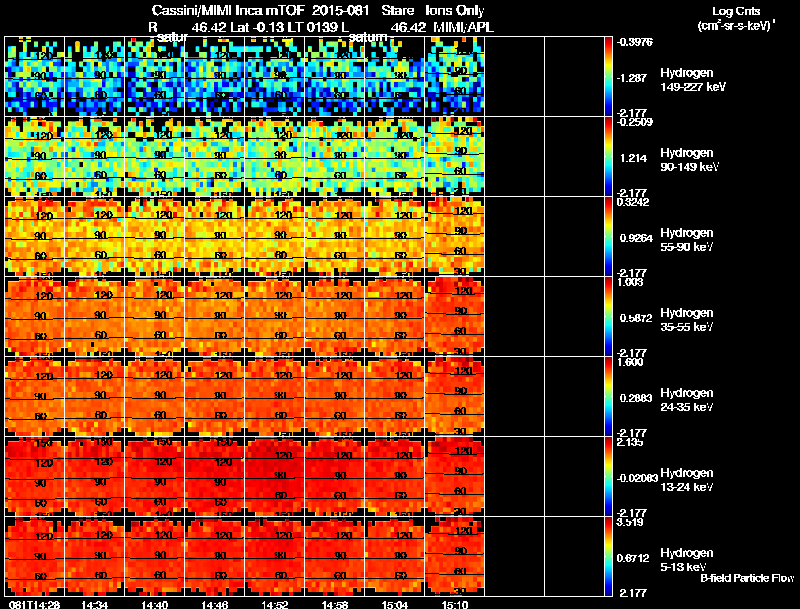Viewport: 800px width, 609px height.
Task: Click the 'Ions Only' label in header
Action: pyautogui.click(x=455, y=11)
